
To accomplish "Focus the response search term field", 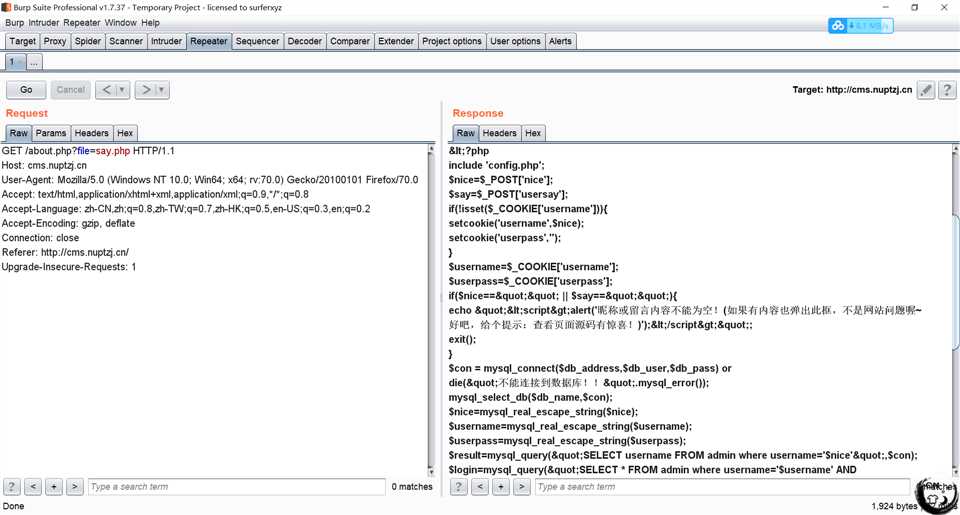I will 722,487.
